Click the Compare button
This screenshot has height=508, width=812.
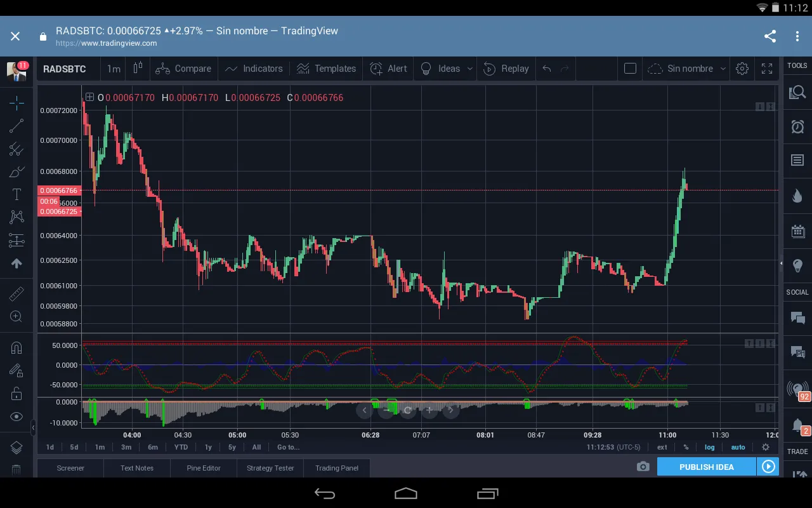pos(183,69)
